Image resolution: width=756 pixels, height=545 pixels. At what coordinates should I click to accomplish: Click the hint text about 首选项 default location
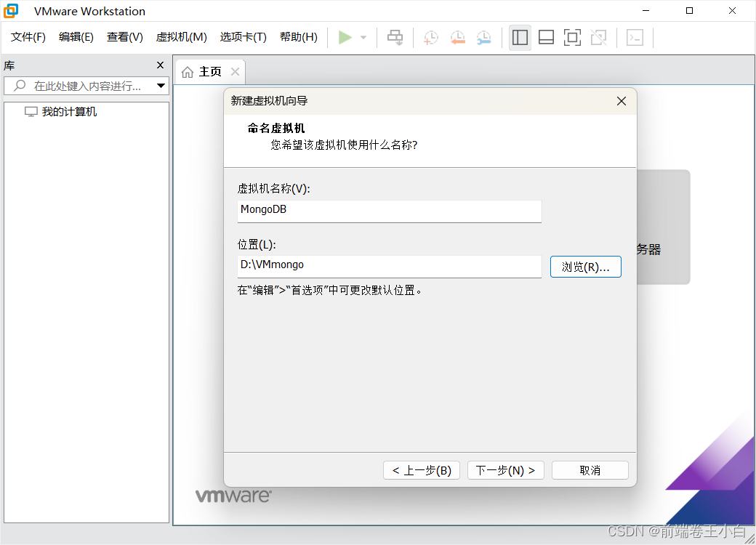click(x=329, y=290)
